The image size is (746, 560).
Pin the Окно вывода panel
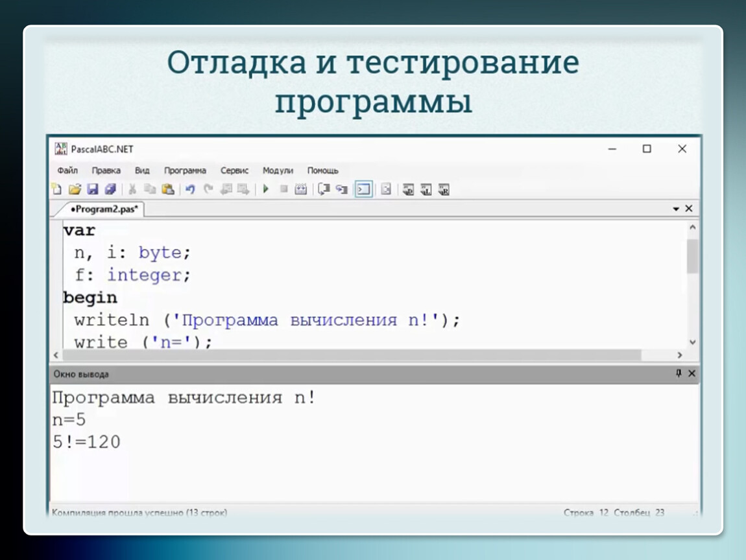point(679,373)
